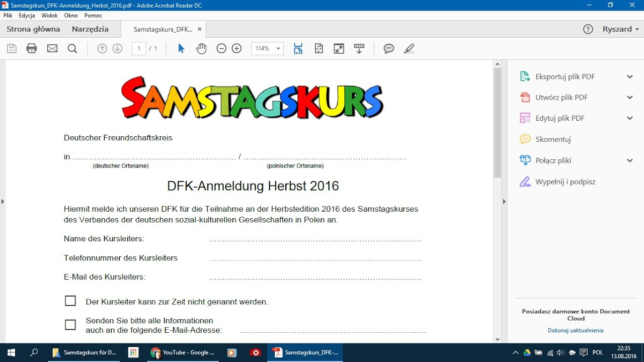Activate the Selection arrow tool
This screenshot has width=644, height=362.
coord(181,49)
